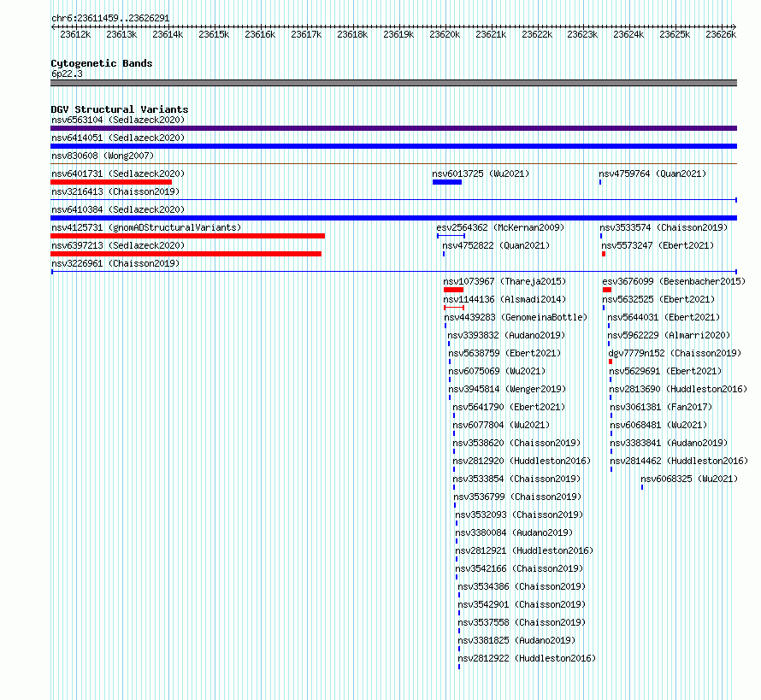The width and height of the screenshot is (761, 700).
Task: Open nsv2812920 (Huddleston2016) variant
Action: (x=522, y=461)
